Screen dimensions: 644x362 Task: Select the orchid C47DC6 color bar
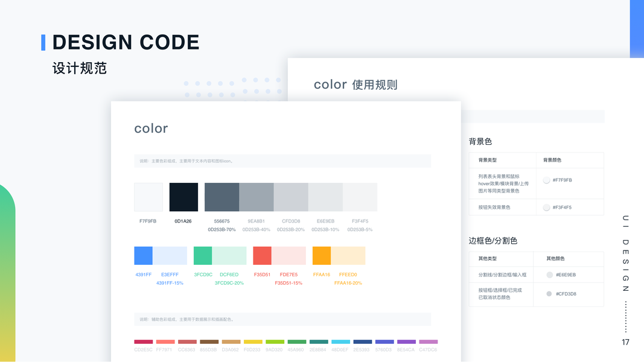429,341
